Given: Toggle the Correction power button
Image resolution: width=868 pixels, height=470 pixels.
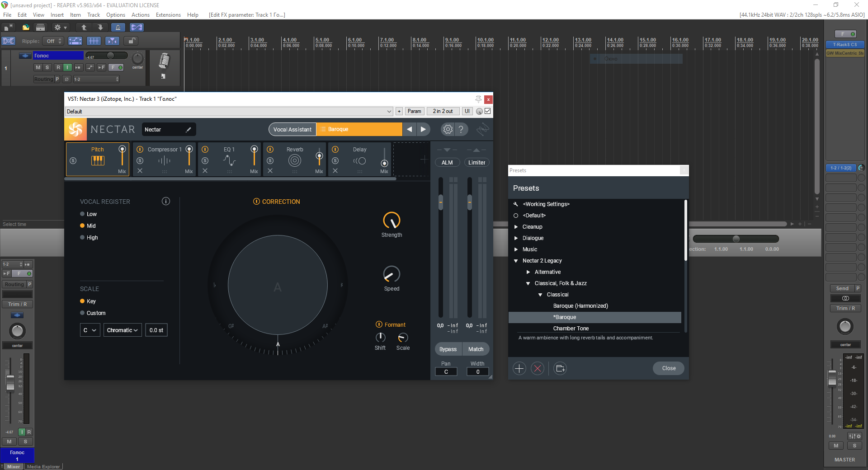Looking at the screenshot, I should [256, 202].
